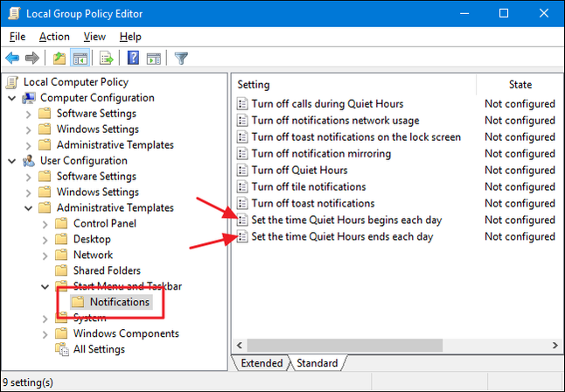This screenshot has width=565, height=392.
Task: Open the File menu
Action: click(x=17, y=37)
